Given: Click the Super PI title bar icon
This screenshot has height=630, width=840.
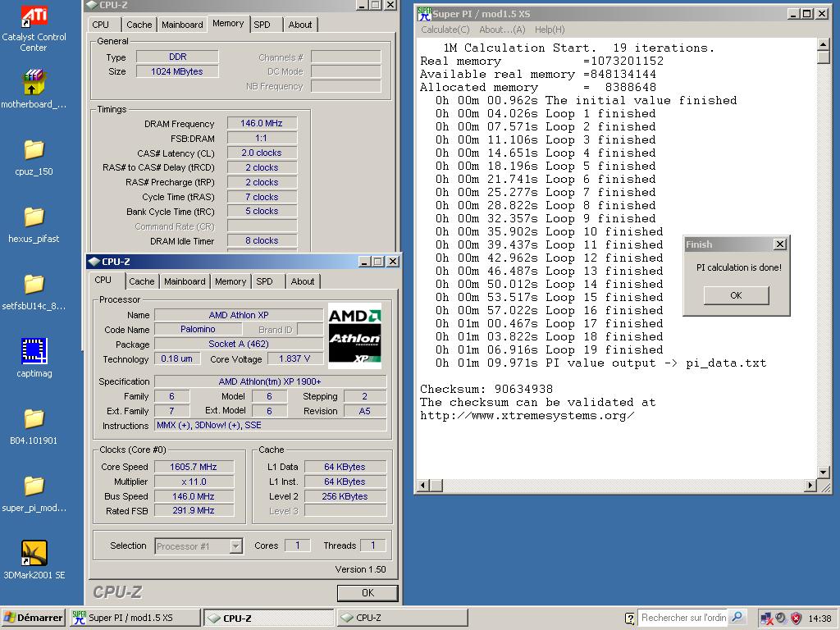Looking at the screenshot, I should [424, 13].
